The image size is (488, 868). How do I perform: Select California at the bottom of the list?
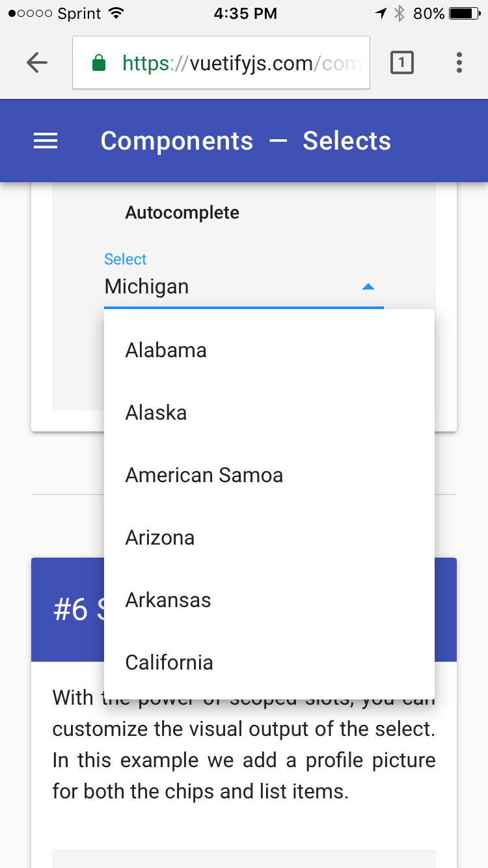click(x=169, y=662)
